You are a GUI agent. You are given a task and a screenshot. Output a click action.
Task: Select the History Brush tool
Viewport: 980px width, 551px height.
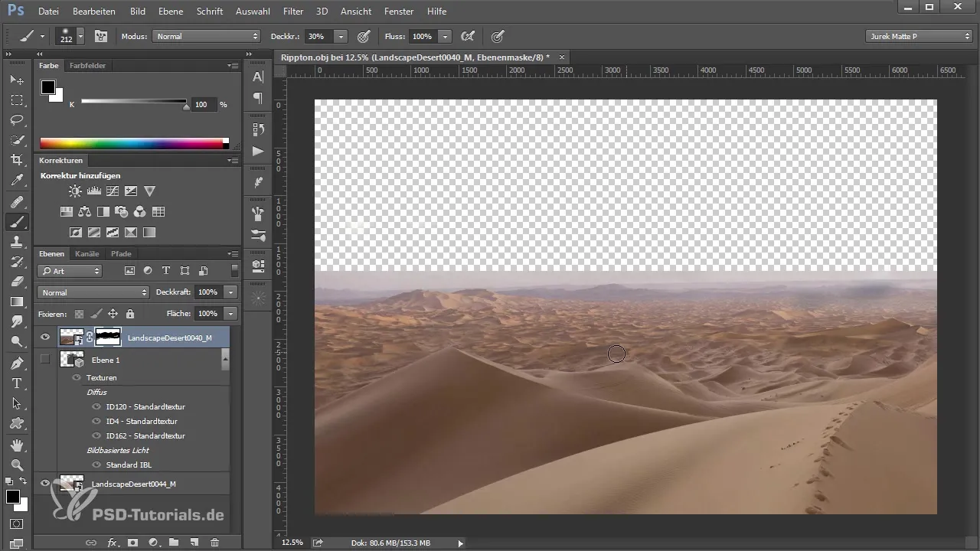pos(17,262)
